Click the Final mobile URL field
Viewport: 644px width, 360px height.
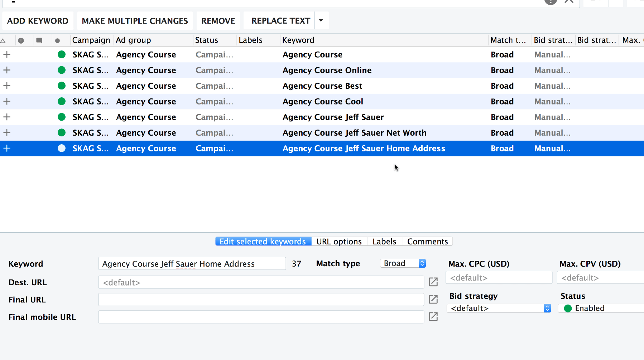pos(261,317)
